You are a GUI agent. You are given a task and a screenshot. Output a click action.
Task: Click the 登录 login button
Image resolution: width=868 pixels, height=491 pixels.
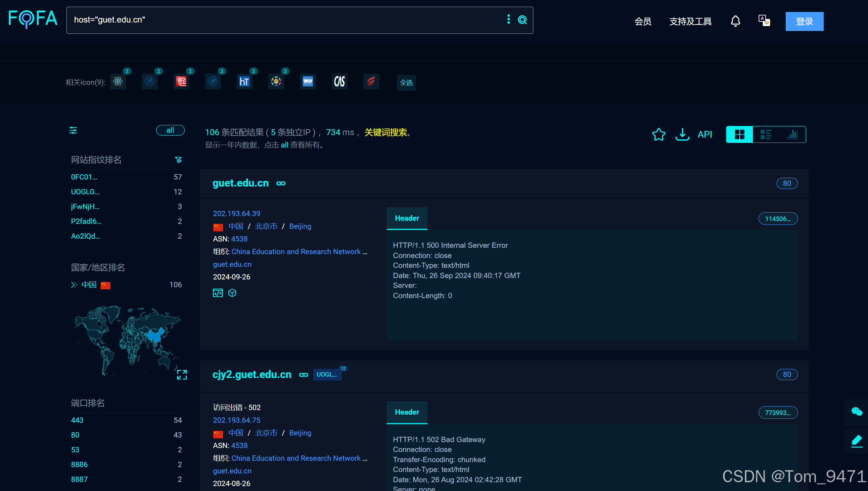(x=804, y=21)
